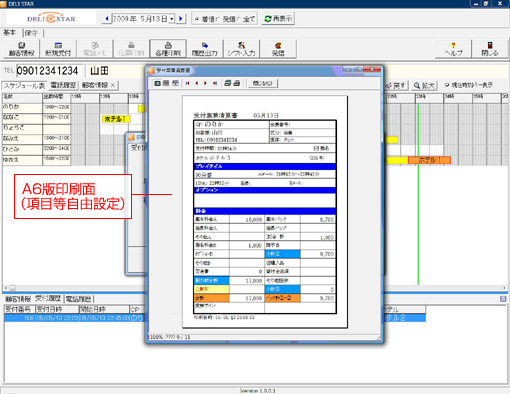Click the print icon in preview toolbar
510x394 pixels.
(237, 83)
